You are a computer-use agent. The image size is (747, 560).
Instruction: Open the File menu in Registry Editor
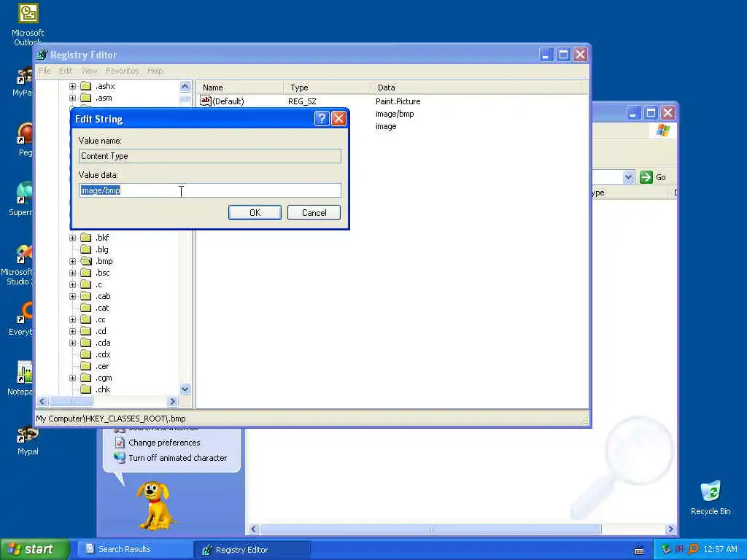click(x=44, y=71)
